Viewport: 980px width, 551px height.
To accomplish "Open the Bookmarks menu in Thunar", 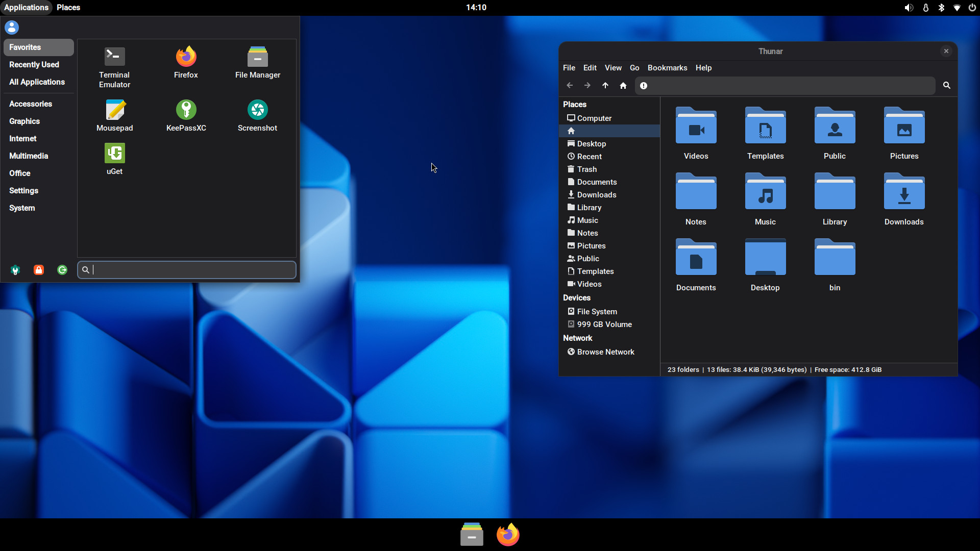I will (x=667, y=68).
